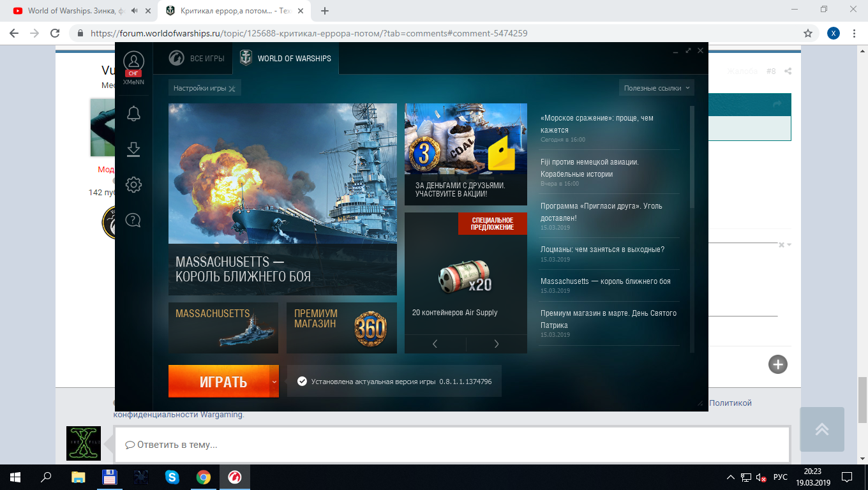Viewport: 868px width, 490px height.
Task: Click the Windows Start button
Action: coord(15,477)
